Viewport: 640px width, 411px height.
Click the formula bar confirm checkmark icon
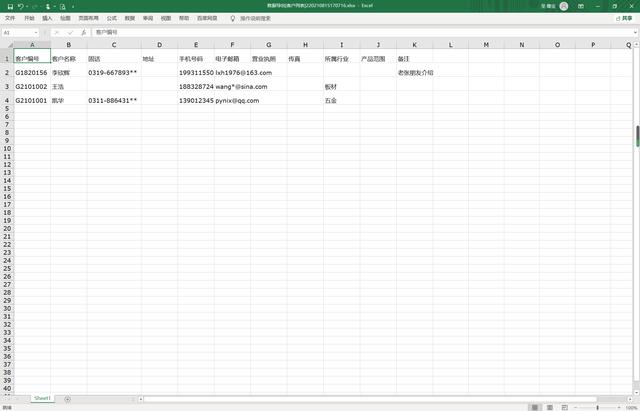[70, 33]
